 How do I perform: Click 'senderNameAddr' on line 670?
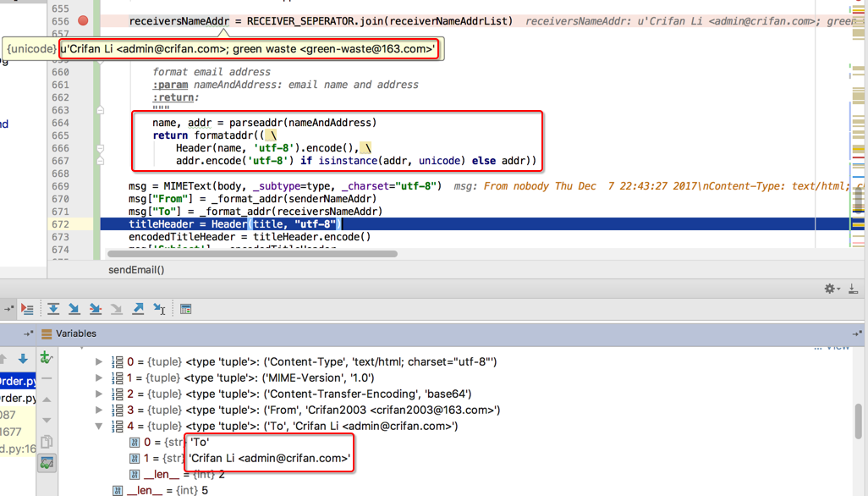point(329,199)
